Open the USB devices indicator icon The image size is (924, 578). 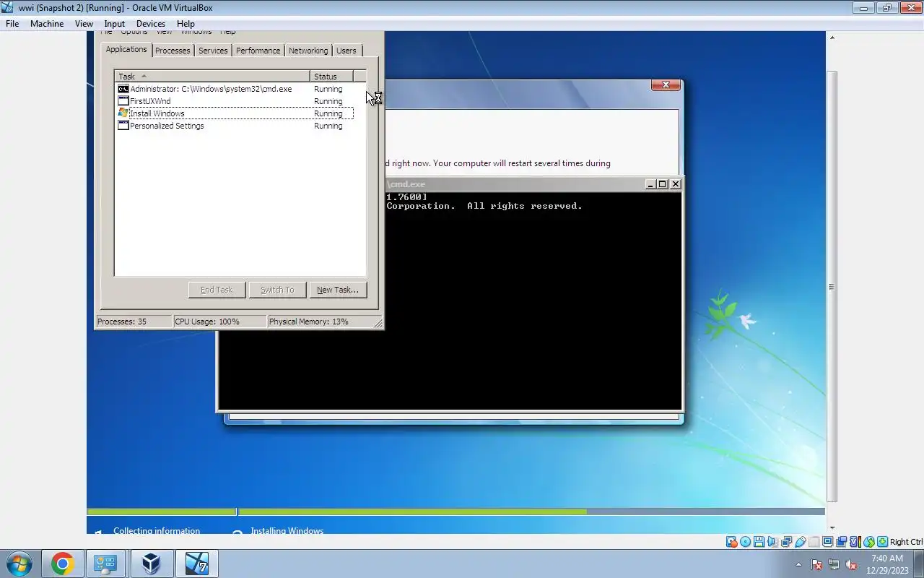[801, 542]
